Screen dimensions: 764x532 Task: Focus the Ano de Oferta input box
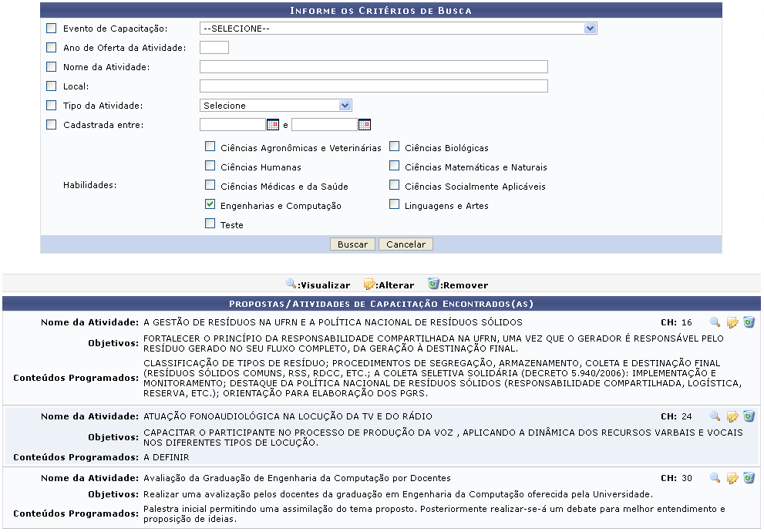click(214, 48)
